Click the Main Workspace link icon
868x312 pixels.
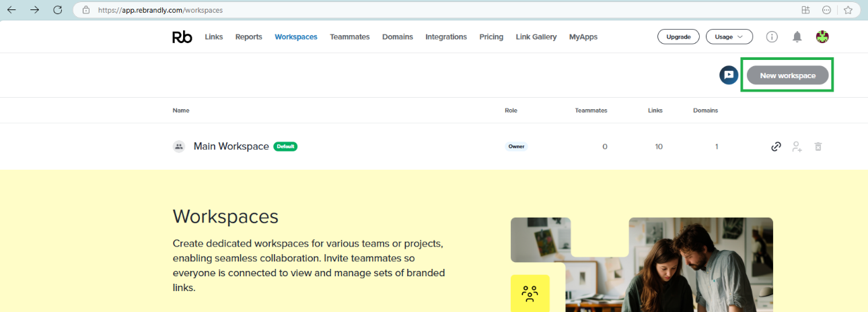coord(776,146)
